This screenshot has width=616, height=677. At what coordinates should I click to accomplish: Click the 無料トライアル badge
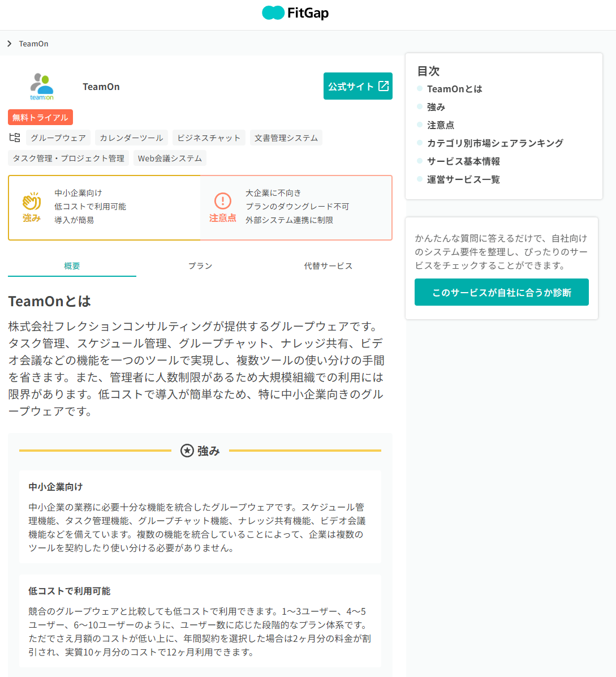[40, 118]
